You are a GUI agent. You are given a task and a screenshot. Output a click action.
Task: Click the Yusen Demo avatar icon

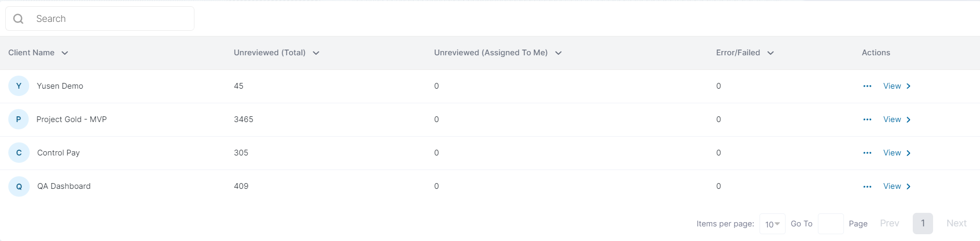pyautogui.click(x=19, y=86)
